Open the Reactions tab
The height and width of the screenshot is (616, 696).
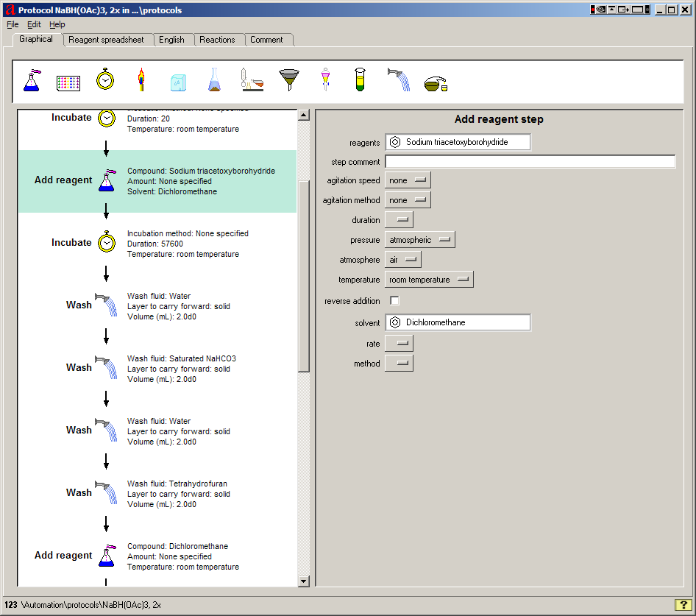click(x=218, y=40)
